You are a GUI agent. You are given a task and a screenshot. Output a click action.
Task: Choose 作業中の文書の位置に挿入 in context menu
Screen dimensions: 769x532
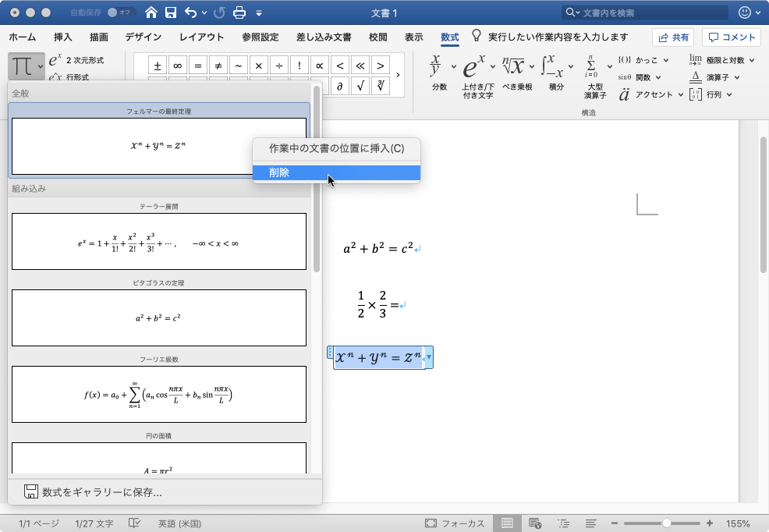336,148
